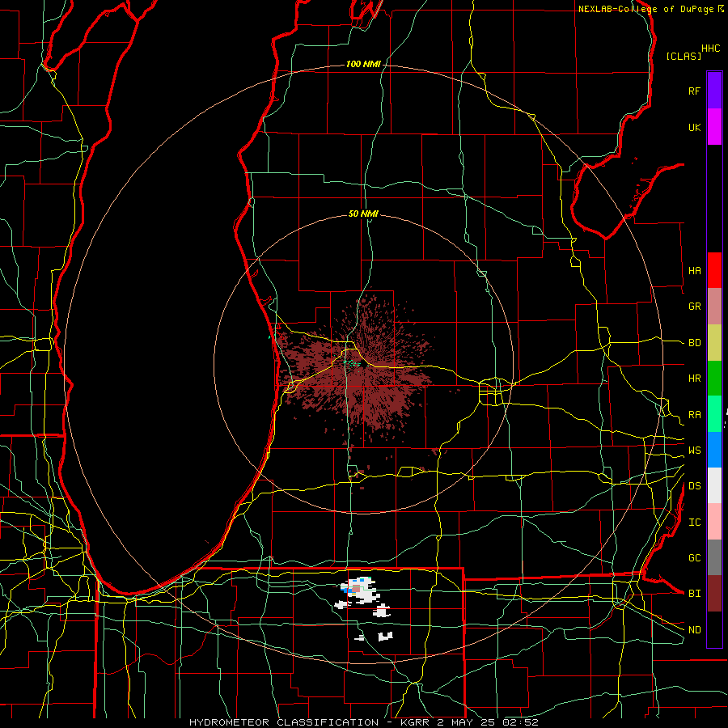The height and width of the screenshot is (728, 728).
Task: Click the 'IC' legend label
Action: [x=694, y=523]
